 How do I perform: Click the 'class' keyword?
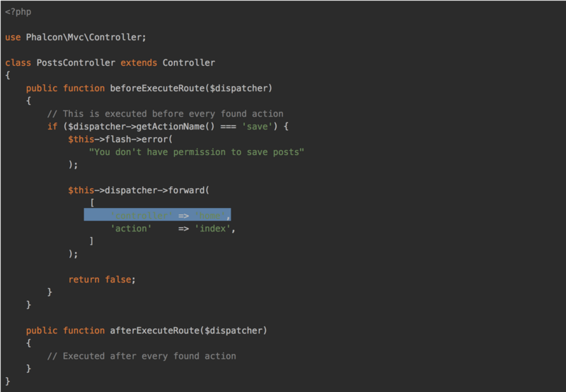[x=18, y=63]
